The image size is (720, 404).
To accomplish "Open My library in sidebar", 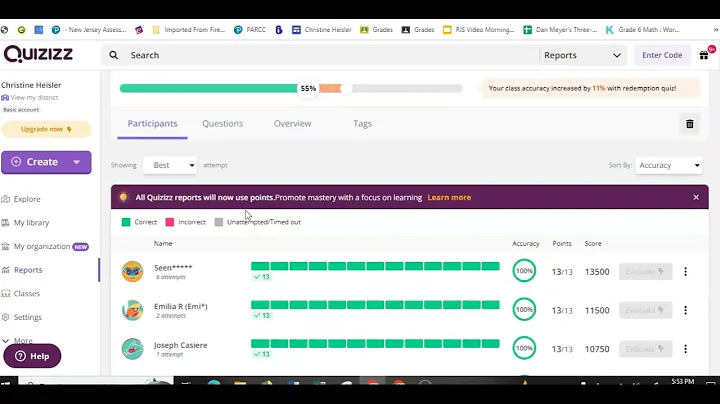I will (26, 223).
